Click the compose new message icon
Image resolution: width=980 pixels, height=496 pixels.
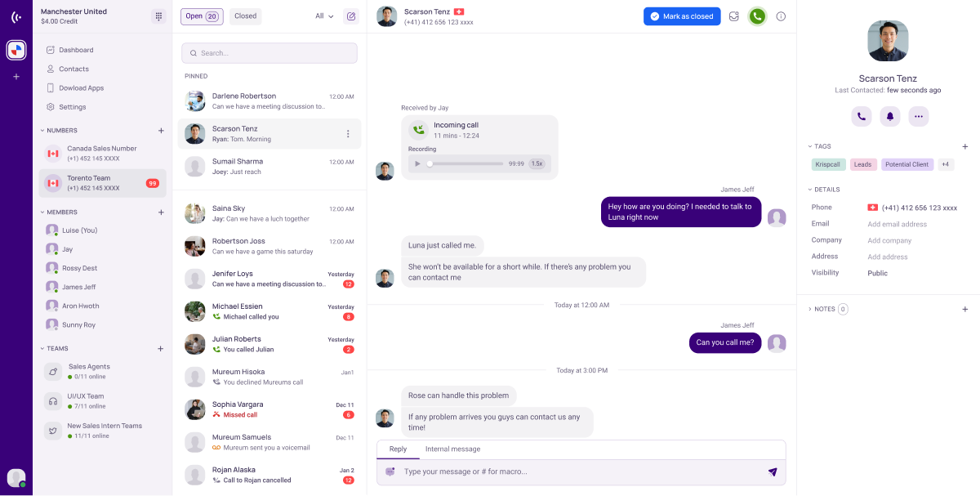pyautogui.click(x=351, y=16)
